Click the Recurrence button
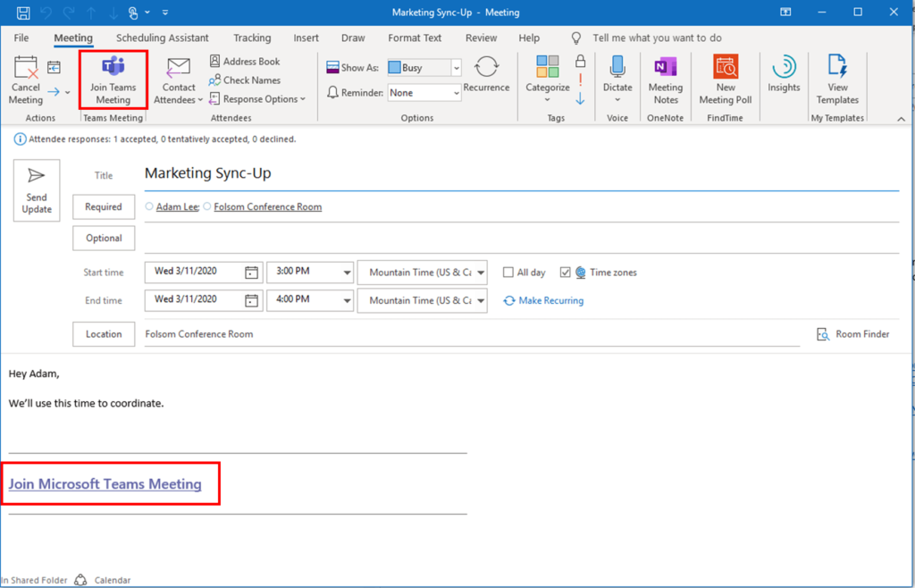Image resolution: width=915 pixels, height=588 pixels. (x=486, y=75)
